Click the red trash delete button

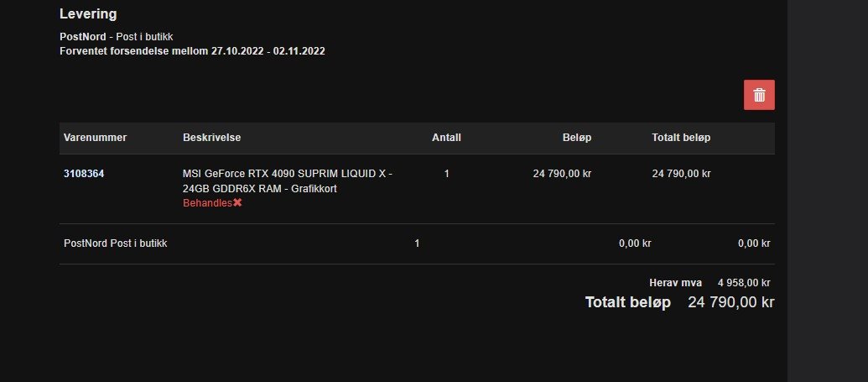[x=759, y=95]
